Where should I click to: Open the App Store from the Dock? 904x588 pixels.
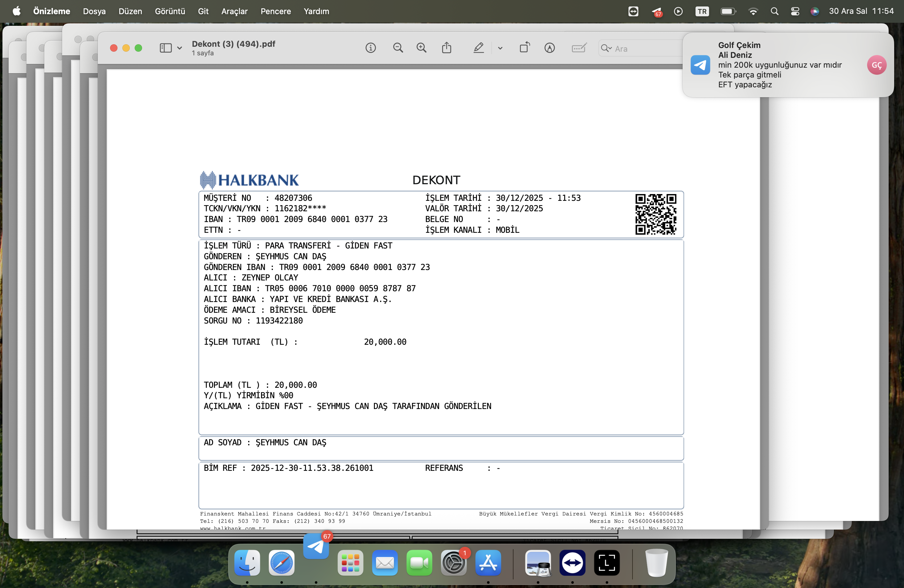(488, 562)
